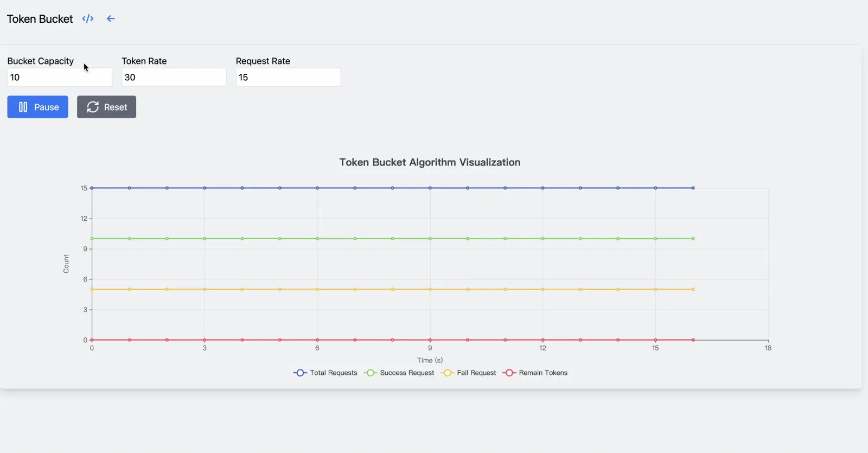Click the yellow Fail Request legend marker
868x453 pixels.
click(x=447, y=373)
